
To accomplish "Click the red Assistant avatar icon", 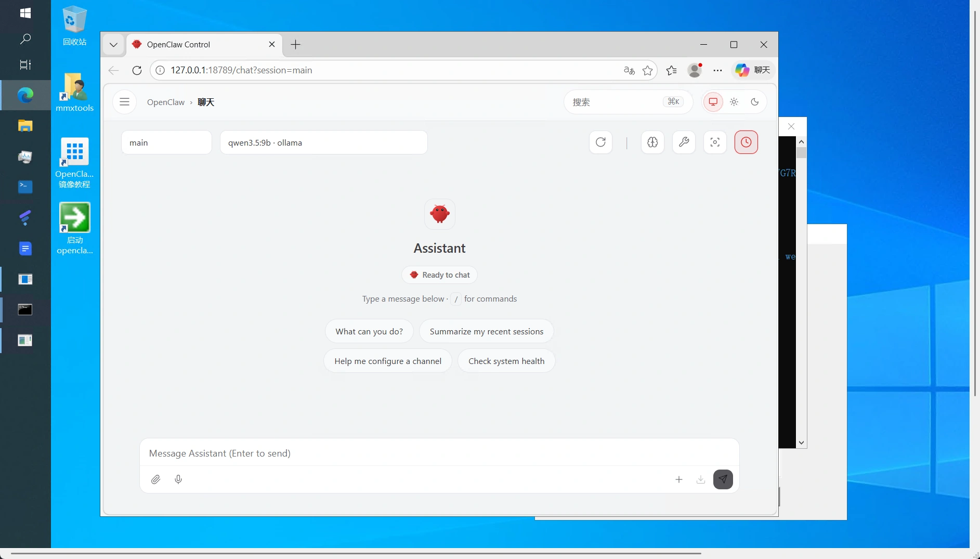I will [440, 214].
